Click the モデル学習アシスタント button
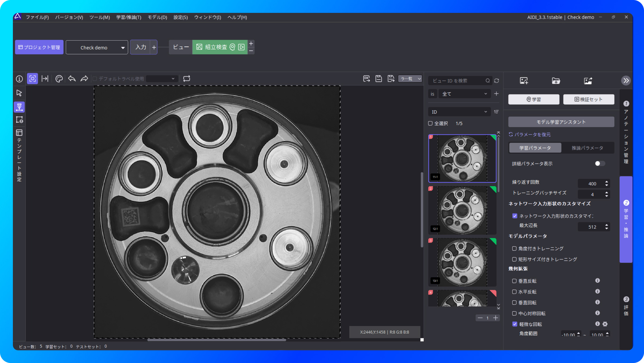Viewport: 644px width, 363px height. point(561,122)
